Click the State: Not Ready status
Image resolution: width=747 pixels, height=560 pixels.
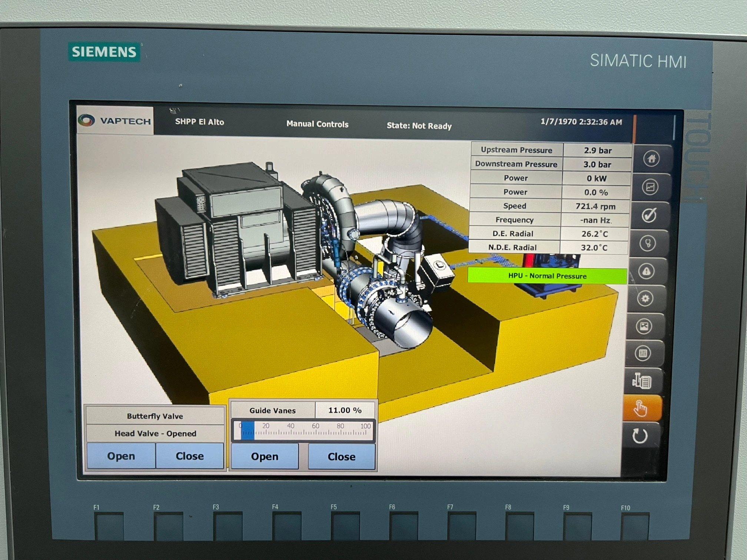(x=419, y=126)
